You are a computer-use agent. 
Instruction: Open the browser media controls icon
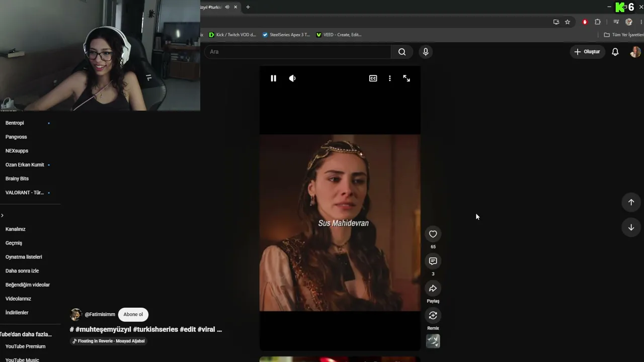click(616, 22)
